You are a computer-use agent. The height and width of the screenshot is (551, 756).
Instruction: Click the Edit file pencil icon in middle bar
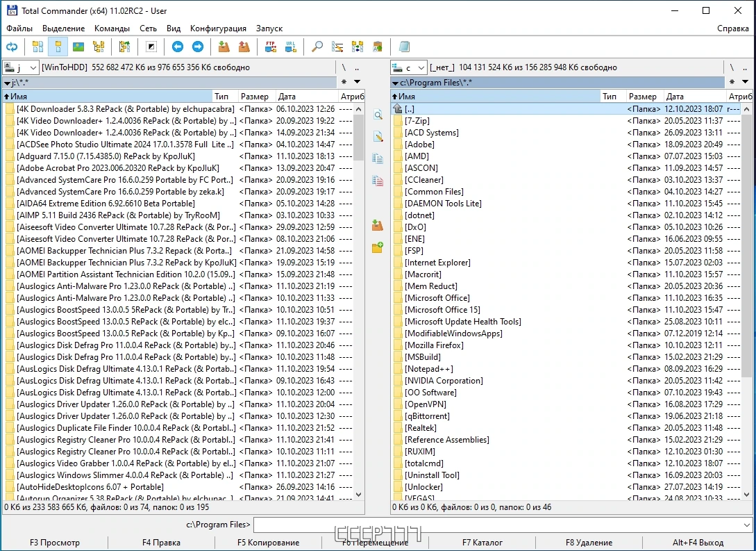(378, 137)
